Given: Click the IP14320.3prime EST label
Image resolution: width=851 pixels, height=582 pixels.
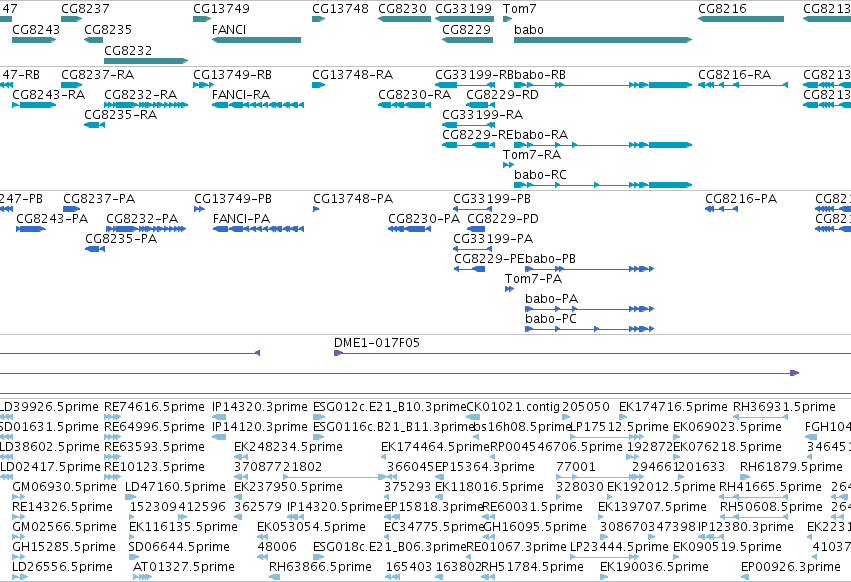Looking at the screenshot, I should point(259,407).
